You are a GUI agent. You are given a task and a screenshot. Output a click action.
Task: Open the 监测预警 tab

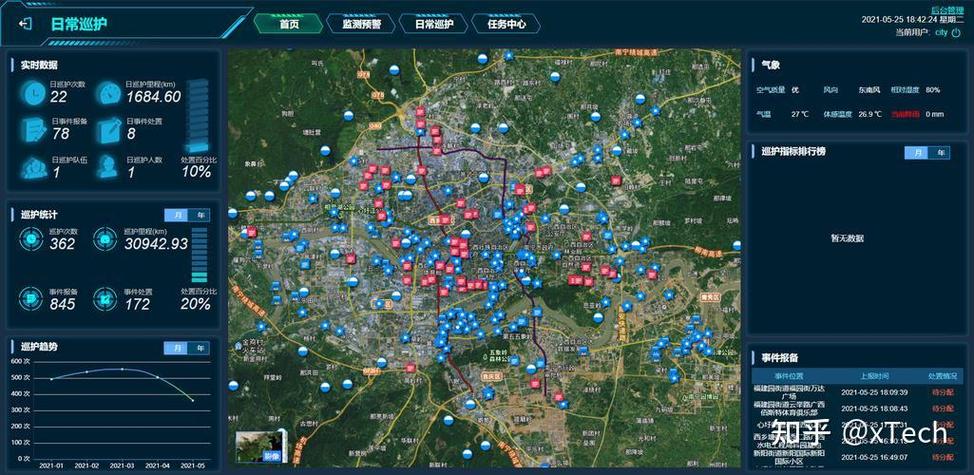point(361,24)
